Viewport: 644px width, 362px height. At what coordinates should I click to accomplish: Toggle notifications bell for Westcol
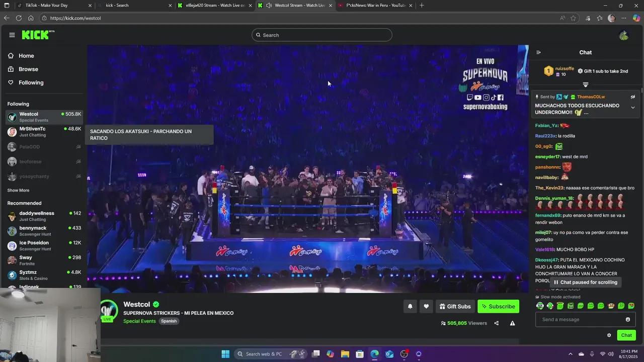[x=410, y=306]
